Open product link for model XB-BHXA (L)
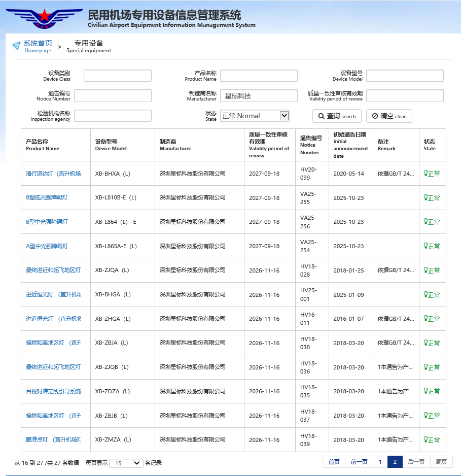This screenshot has height=476, width=461. (x=53, y=174)
